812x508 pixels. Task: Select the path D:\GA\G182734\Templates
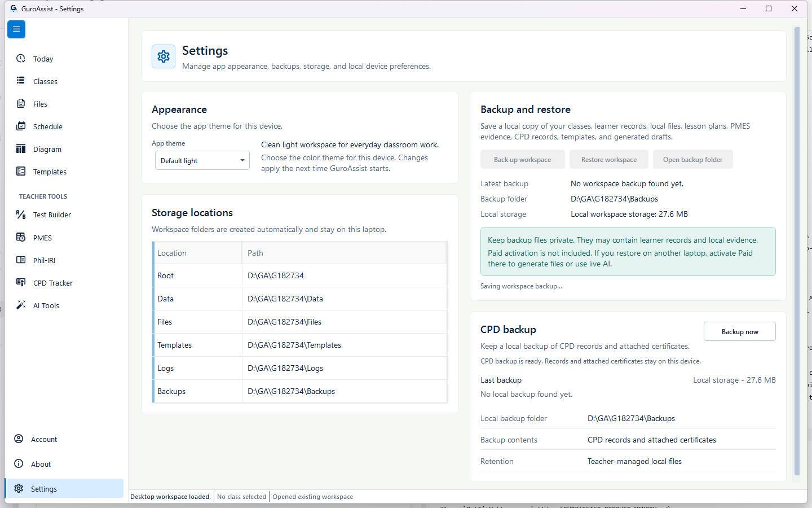[294, 345]
